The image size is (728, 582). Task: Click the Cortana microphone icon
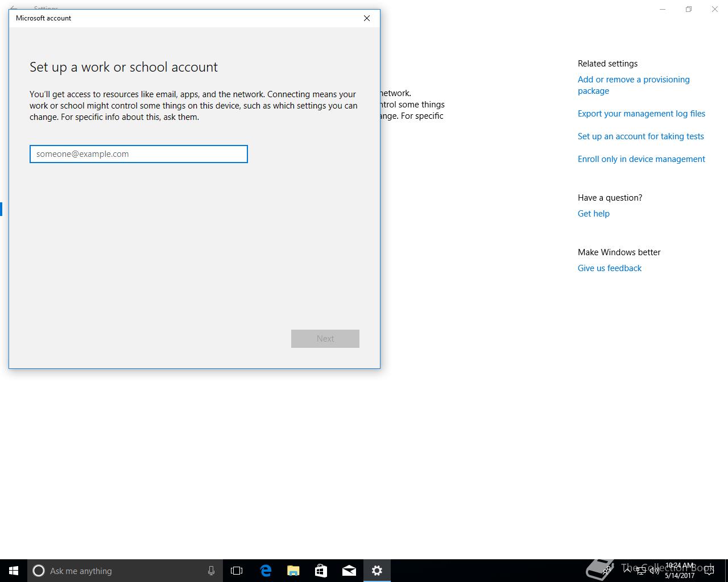click(211, 571)
